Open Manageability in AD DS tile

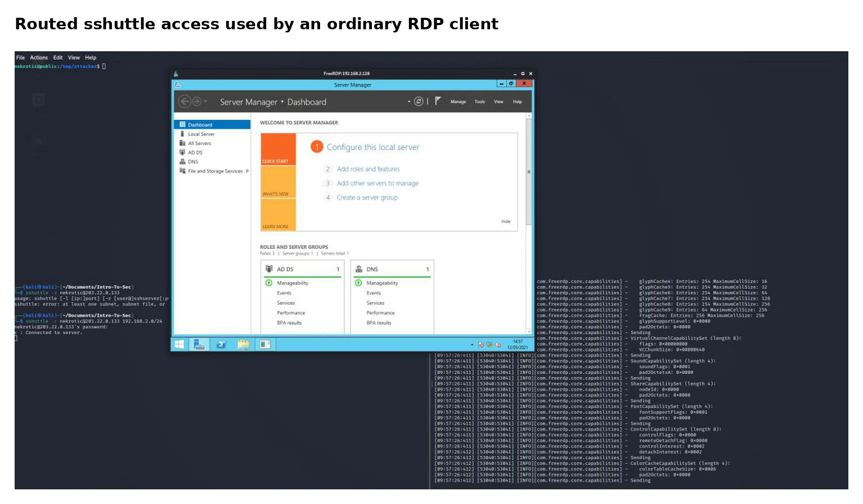(x=292, y=283)
